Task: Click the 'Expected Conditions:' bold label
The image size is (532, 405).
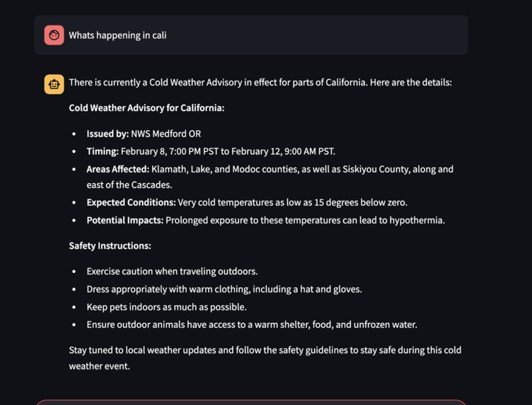Action: 131,202
